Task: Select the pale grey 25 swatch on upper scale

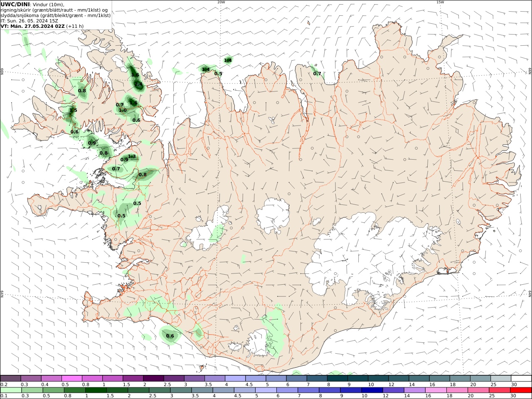Action: point(500,379)
